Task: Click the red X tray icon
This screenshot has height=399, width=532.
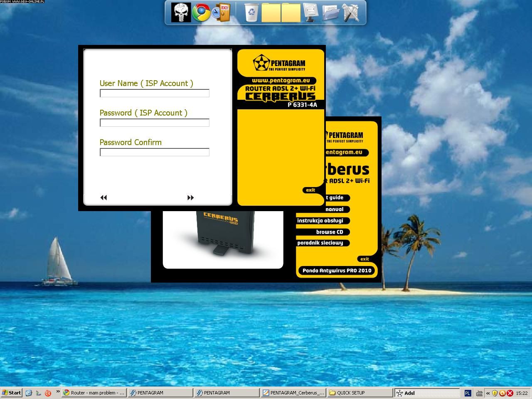Action: 510,393
